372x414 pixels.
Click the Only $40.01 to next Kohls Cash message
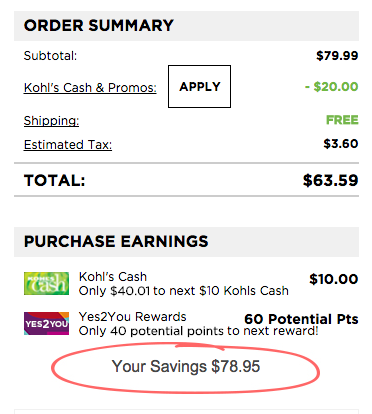[x=184, y=291]
